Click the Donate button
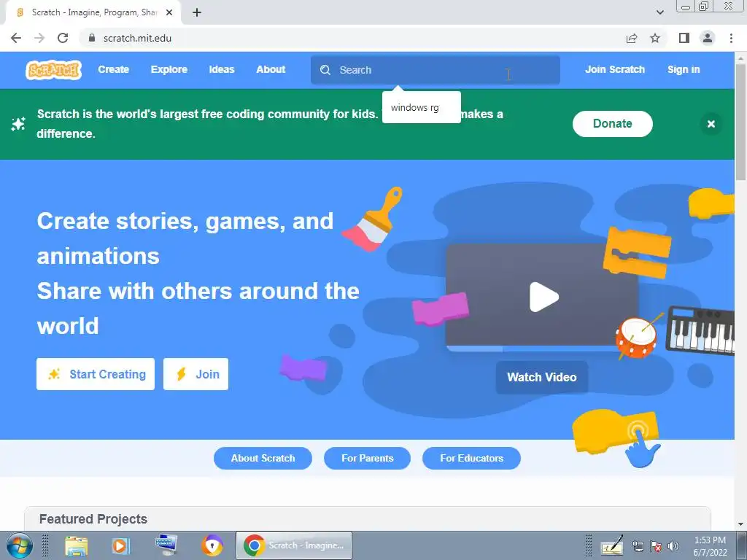 (612, 124)
